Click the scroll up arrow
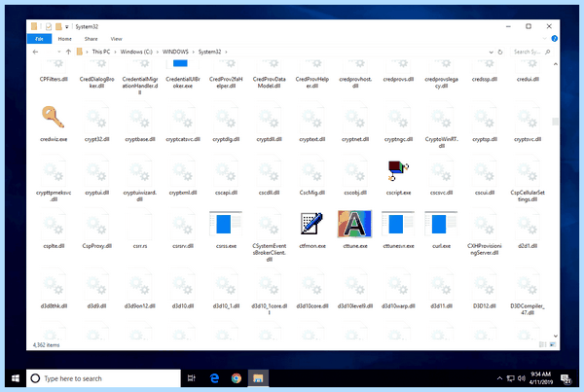This screenshot has height=392, width=584. point(555,64)
